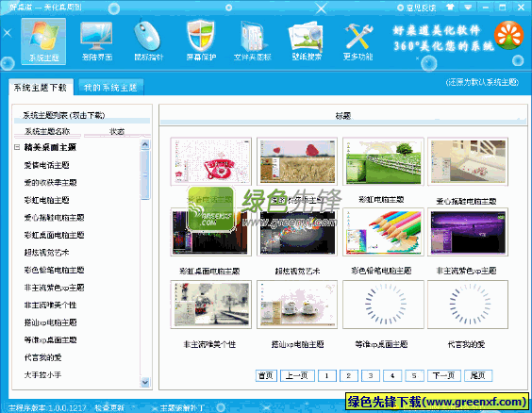
Task: Open the colored pencils theme thumbnail
Action: (x=383, y=232)
